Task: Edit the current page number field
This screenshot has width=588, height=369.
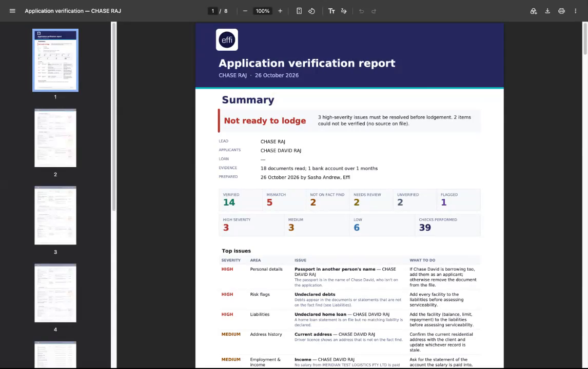Action: [x=212, y=11]
